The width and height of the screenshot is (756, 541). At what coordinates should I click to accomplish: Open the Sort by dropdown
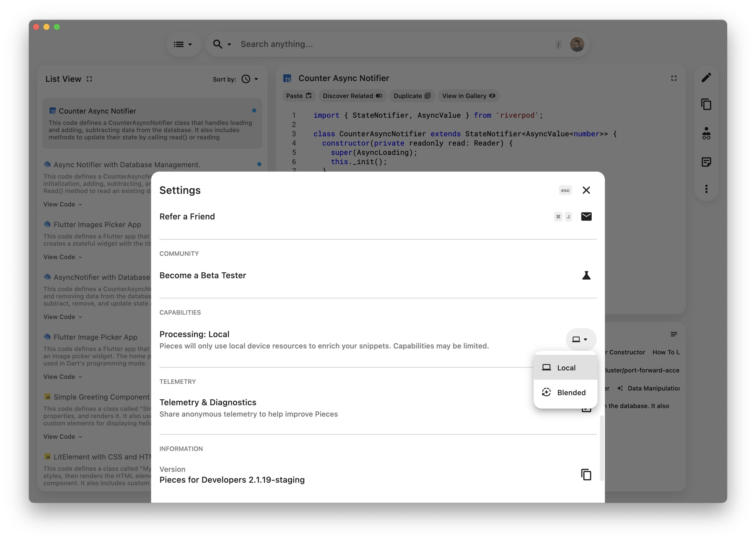(250, 79)
